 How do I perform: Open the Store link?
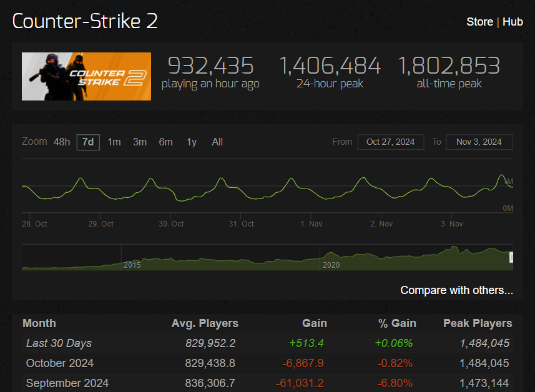[479, 22]
